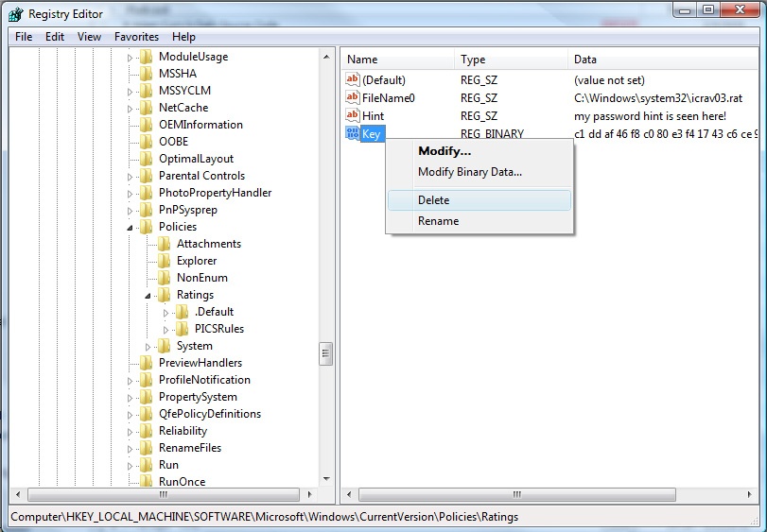Click the (Default) string value icon
This screenshot has height=532, width=767.
click(x=352, y=79)
